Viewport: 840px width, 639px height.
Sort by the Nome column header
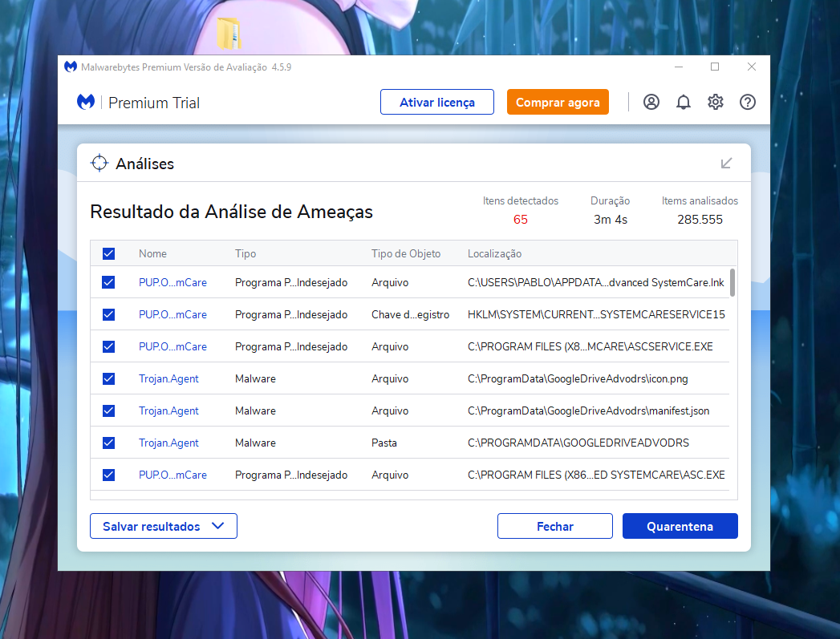(152, 253)
